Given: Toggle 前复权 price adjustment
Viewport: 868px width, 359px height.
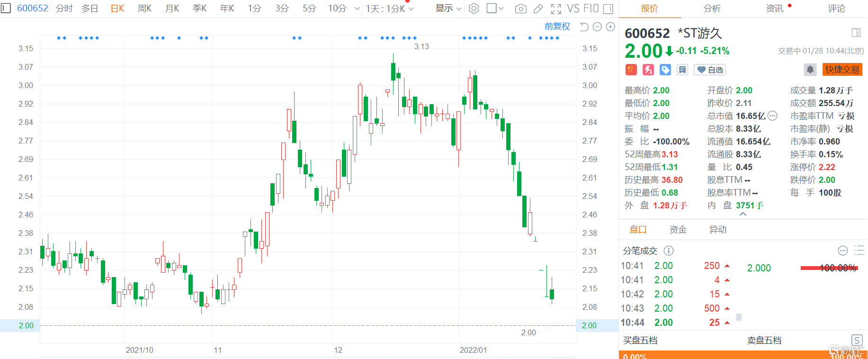Looking at the screenshot, I should [557, 27].
